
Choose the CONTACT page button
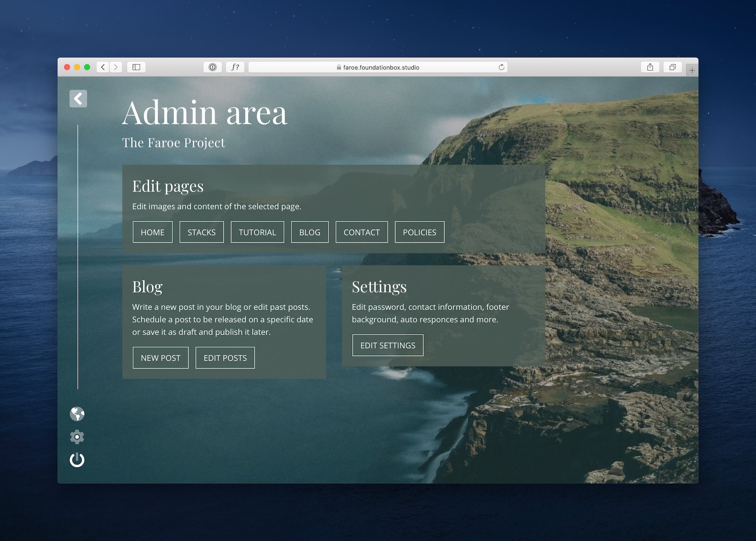362,232
